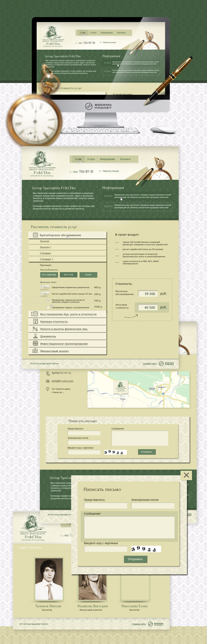Tick the Проведение сверки с контрагентами checkbox
This screenshot has width=207, height=644.
click(x=48, y=307)
